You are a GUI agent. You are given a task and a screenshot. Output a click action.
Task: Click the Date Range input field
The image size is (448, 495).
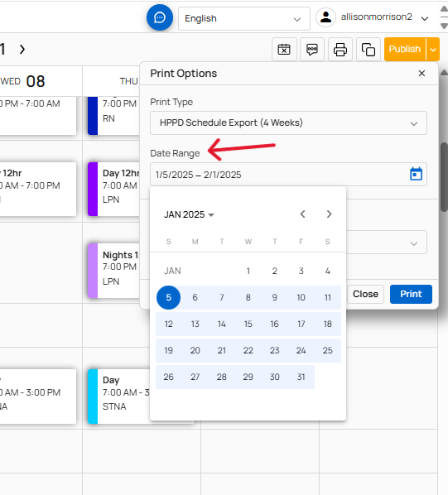[288, 175]
